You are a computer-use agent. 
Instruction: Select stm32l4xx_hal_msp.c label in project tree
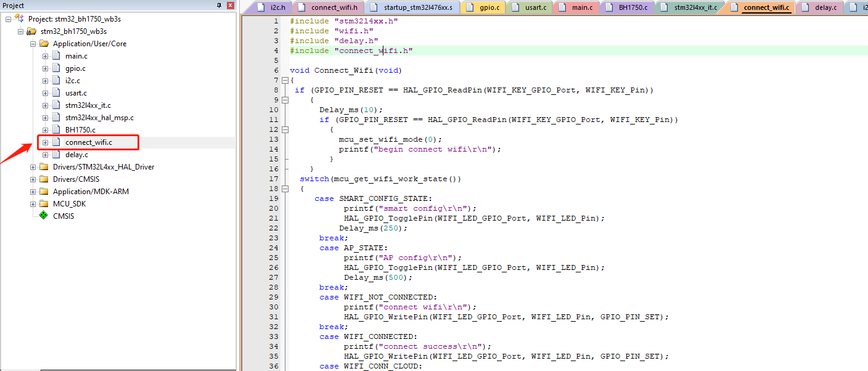99,118
